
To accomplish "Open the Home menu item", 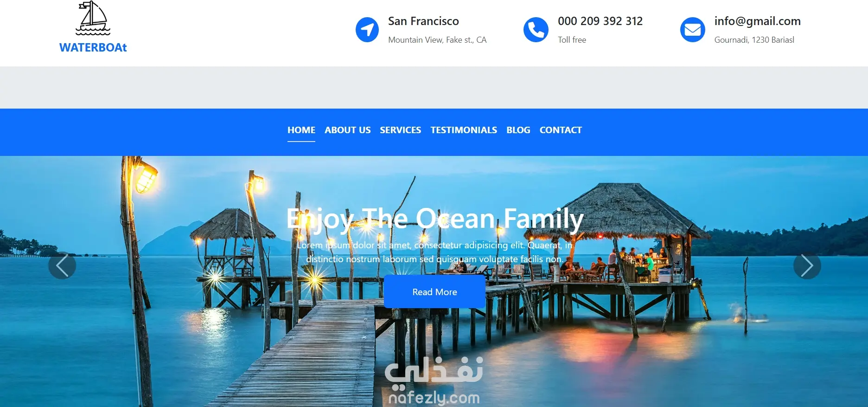I will tap(301, 130).
